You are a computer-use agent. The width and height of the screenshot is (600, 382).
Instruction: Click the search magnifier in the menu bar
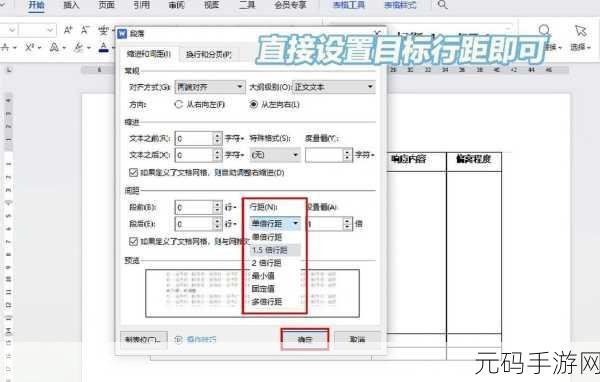pyautogui.click(x=442, y=5)
